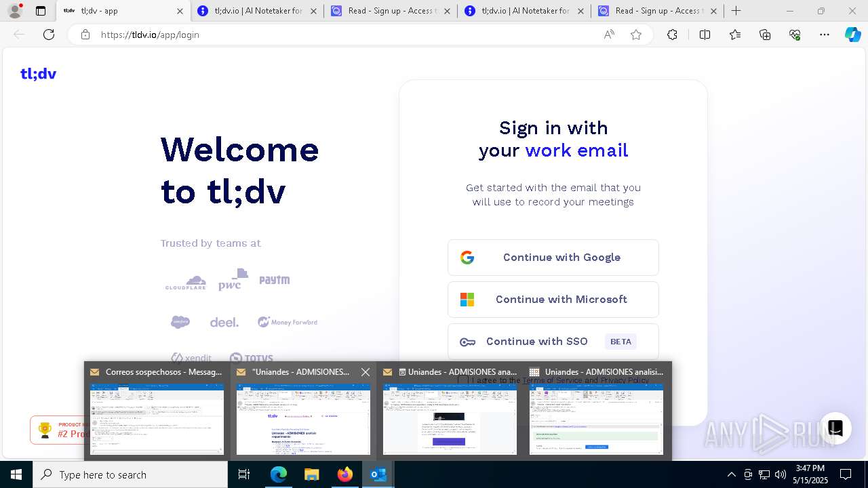Open the clock showing 3:47 PM
This screenshot has width=868, height=488.
point(810,474)
